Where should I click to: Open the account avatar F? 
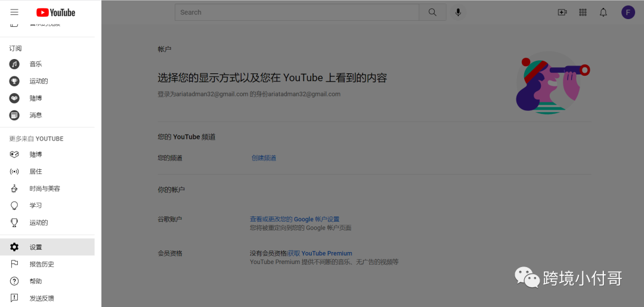(x=628, y=13)
